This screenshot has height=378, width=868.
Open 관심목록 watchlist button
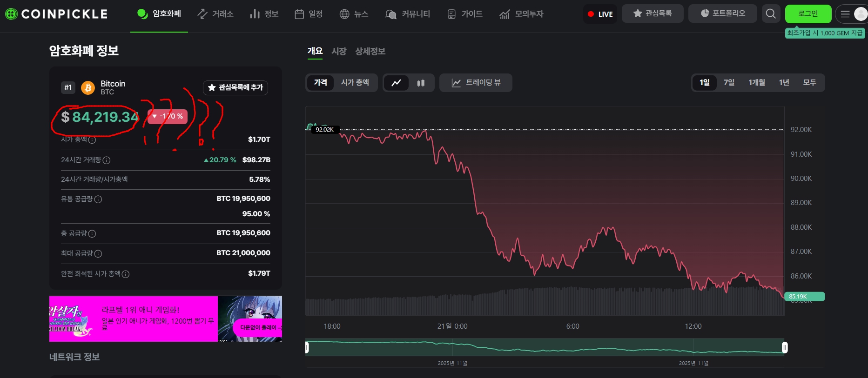[x=653, y=13]
